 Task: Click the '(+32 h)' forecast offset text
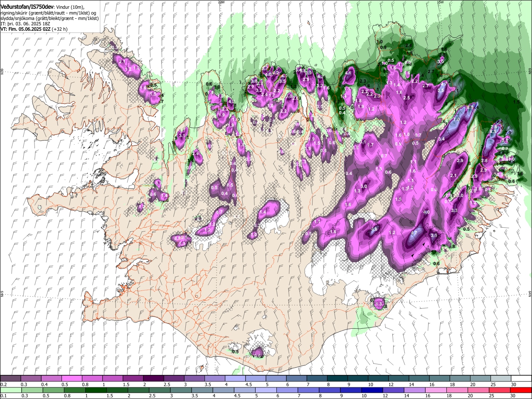tap(60, 29)
